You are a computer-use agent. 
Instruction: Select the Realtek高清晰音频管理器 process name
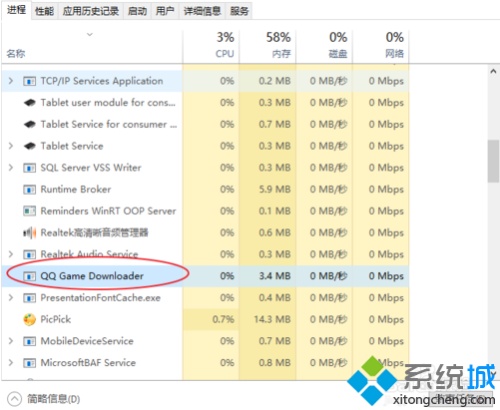pos(94,233)
